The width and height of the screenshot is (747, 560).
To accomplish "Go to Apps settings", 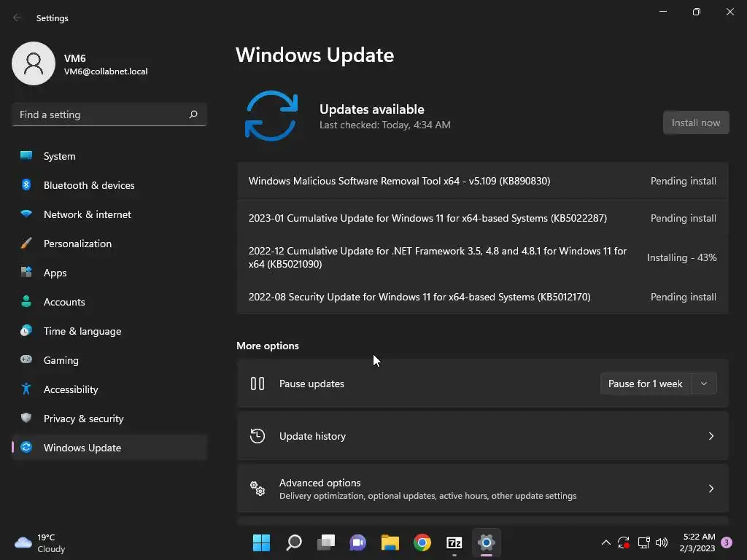I will (x=109, y=273).
